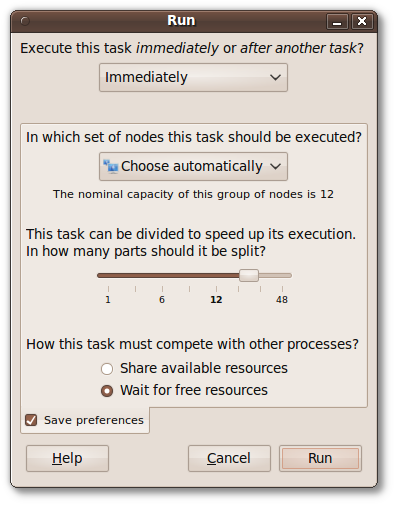395x505 pixels.
Task: Click the window menu circle icon in the title bar
Action: pos(25,21)
